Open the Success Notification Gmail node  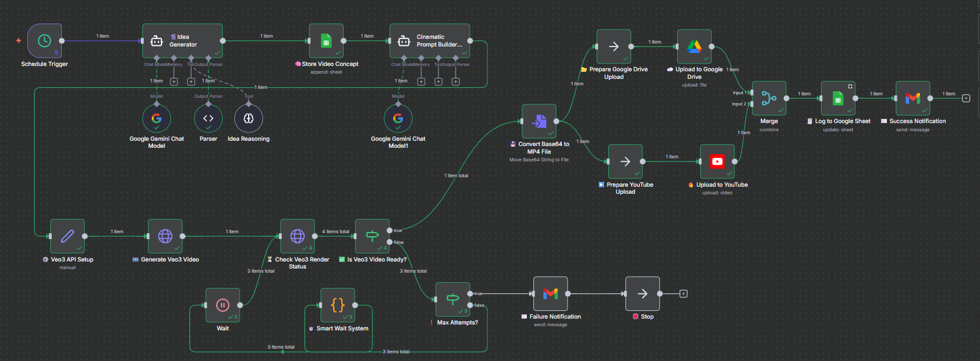point(913,98)
